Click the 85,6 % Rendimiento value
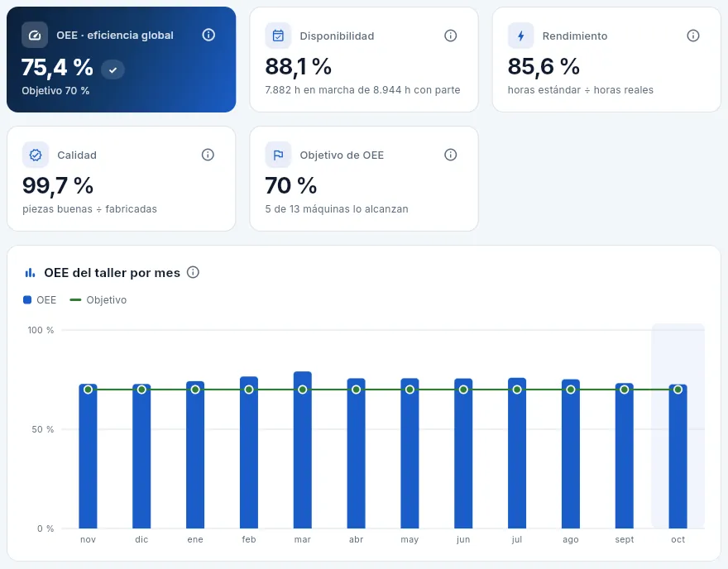728x569 pixels. point(544,67)
